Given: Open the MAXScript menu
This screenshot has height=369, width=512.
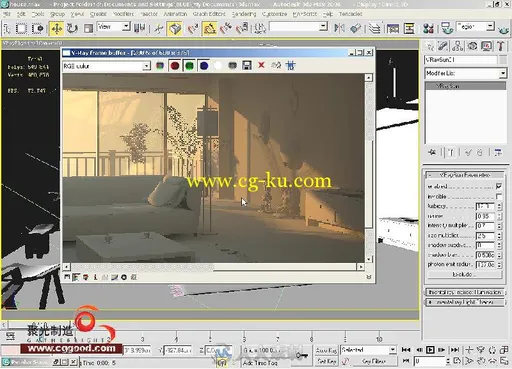Looking at the screenshot, I should pyautogui.click(x=305, y=14).
